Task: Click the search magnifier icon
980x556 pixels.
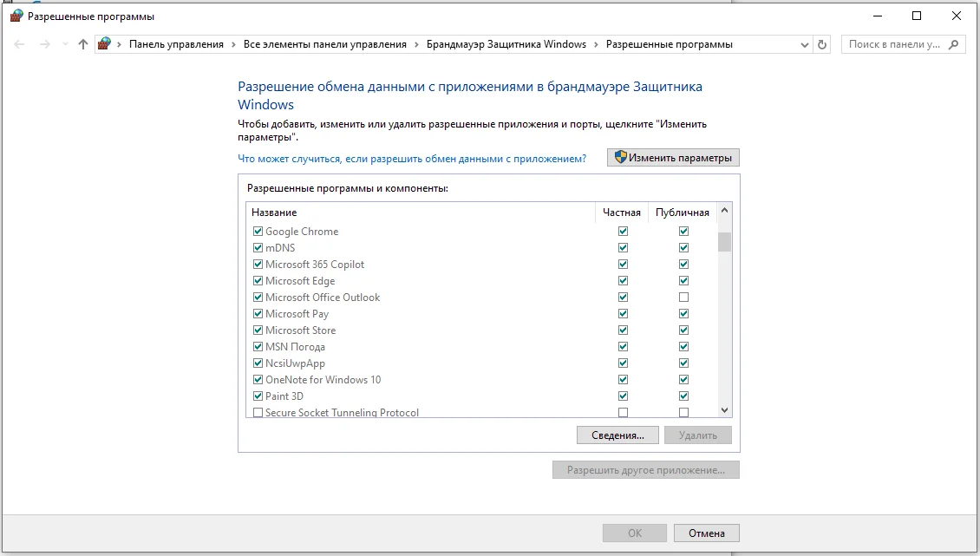Action: click(x=954, y=44)
